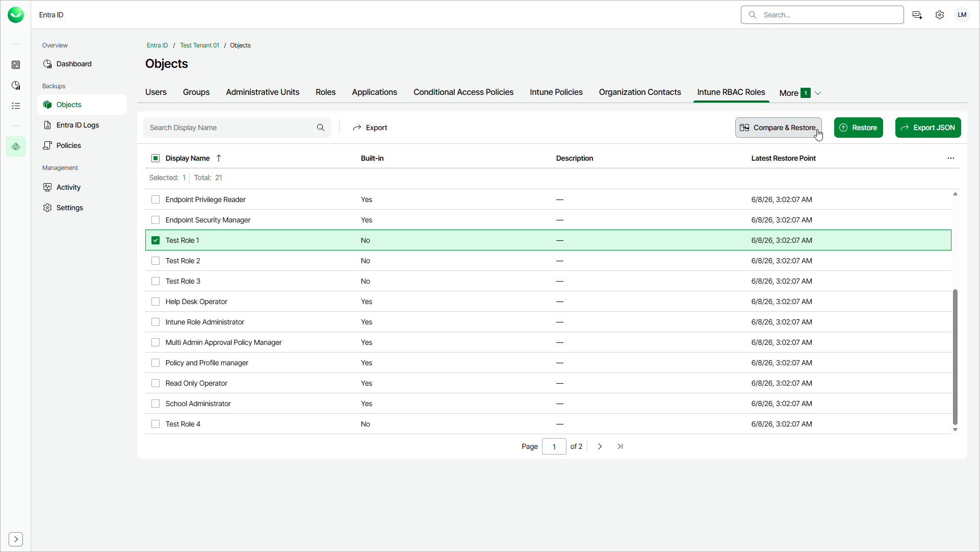Switch to the Roles tab
Image resolution: width=980 pixels, height=552 pixels.
click(325, 92)
